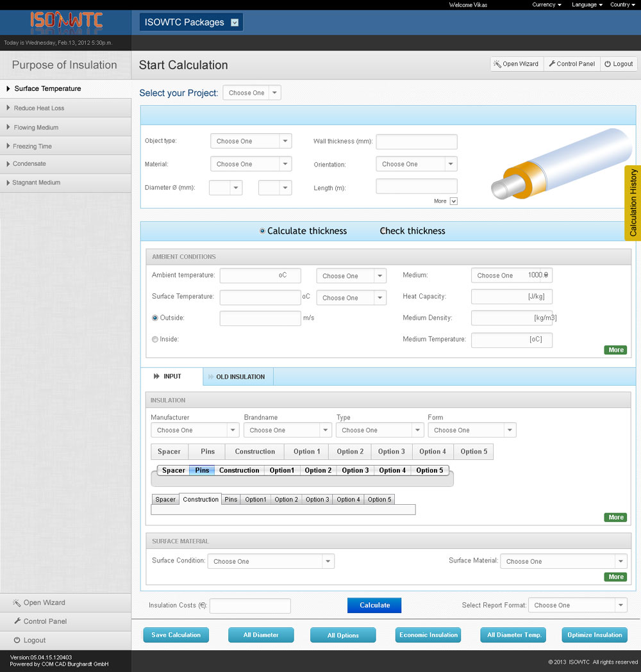Click the wand icon in sidebar Open Wizard
Screen dimensions: 641x672
(x=17, y=603)
